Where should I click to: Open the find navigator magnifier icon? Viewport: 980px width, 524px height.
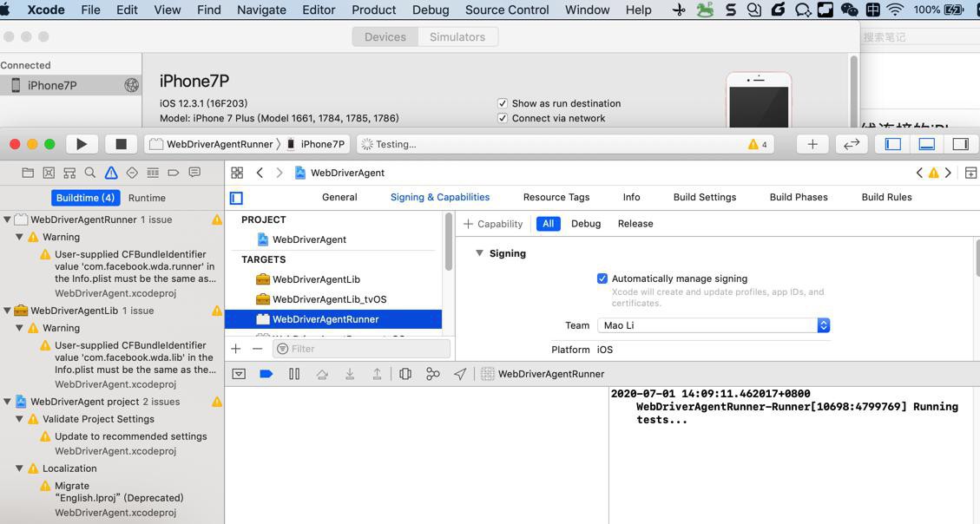(x=90, y=173)
